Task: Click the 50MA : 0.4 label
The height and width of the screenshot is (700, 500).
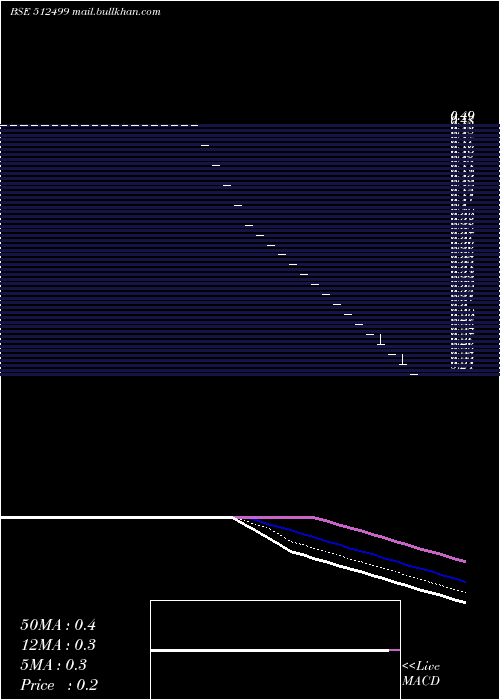Action: point(58,625)
